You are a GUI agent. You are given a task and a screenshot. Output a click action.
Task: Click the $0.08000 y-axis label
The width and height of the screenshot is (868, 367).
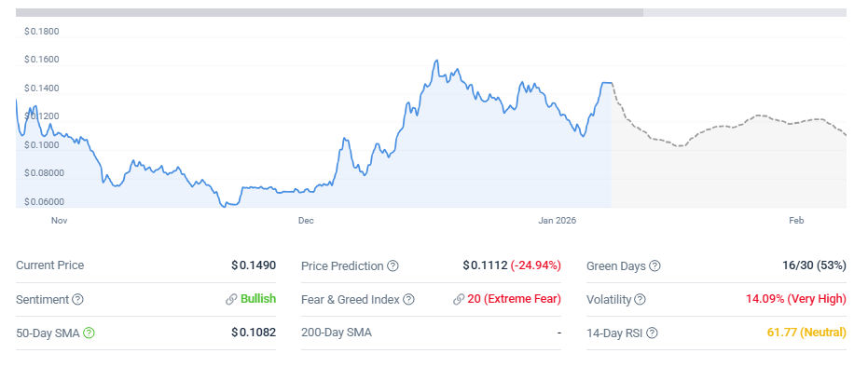click(45, 173)
